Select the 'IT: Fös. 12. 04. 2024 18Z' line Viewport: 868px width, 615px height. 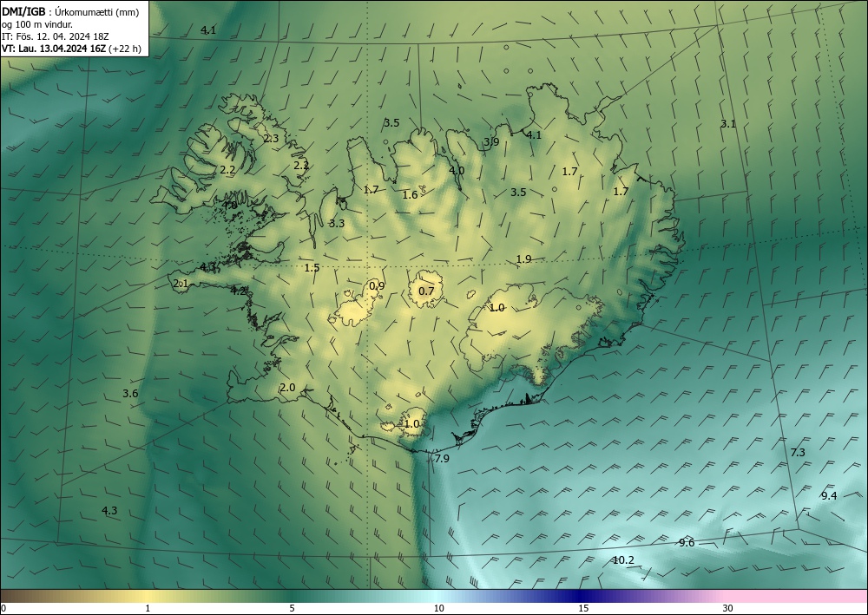tap(56, 36)
